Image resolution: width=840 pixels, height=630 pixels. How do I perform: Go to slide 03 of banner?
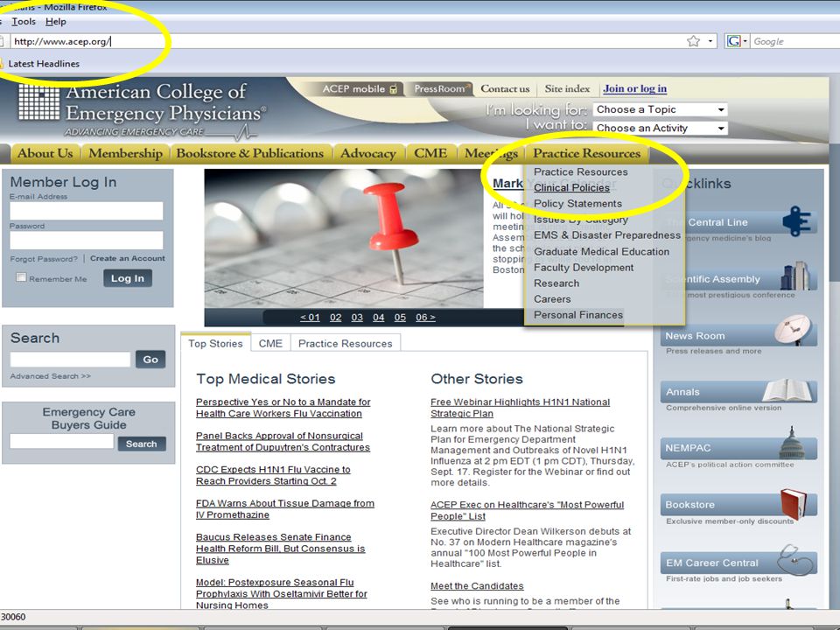pyautogui.click(x=357, y=317)
